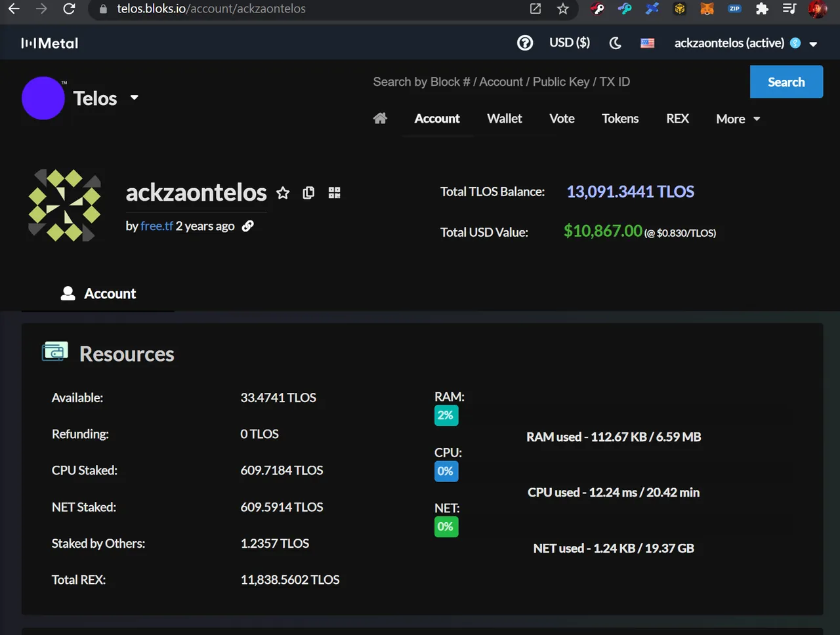
Task: Select the Account section tab with person icon
Action: (98, 293)
